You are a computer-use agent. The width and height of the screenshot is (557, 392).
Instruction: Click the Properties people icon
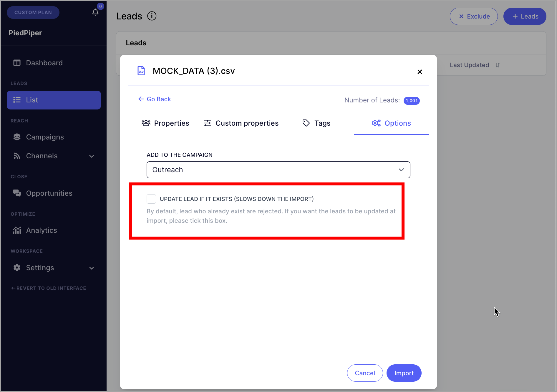point(146,123)
